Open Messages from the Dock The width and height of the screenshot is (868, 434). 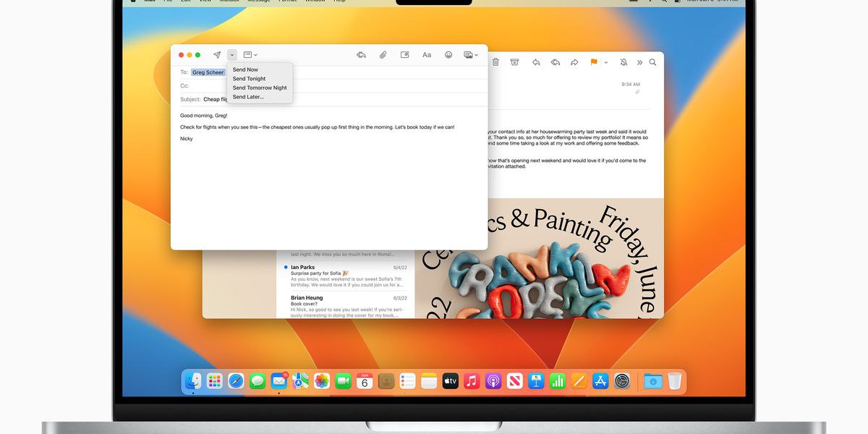pyautogui.click(x=258, y=381)
